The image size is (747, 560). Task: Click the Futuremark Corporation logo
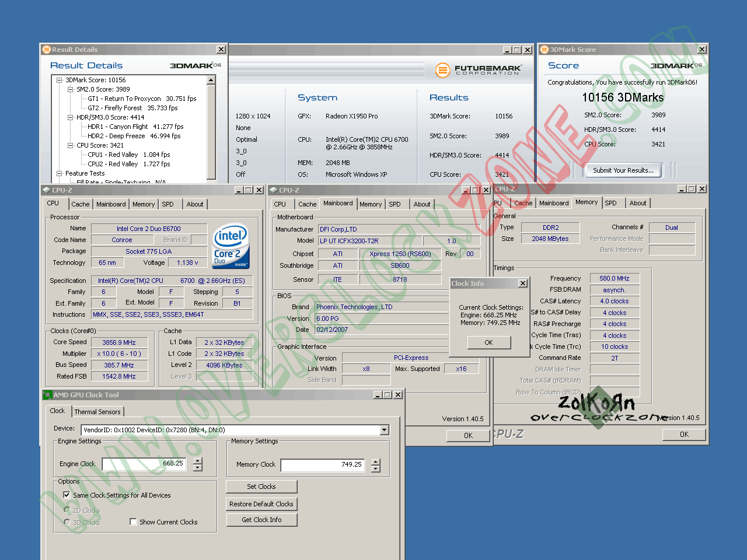(x=478, y=70)
